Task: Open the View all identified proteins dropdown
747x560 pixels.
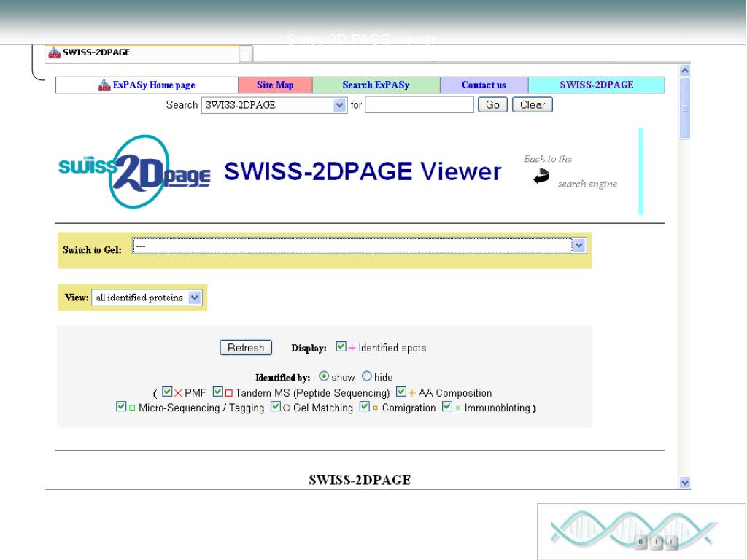Action: click(x=147, y=297)
